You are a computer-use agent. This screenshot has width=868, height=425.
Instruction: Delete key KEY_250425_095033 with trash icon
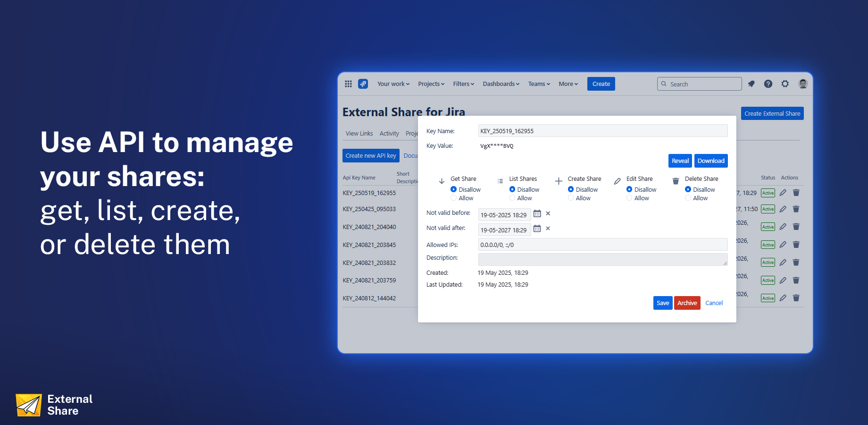click(x=796, y=209)
